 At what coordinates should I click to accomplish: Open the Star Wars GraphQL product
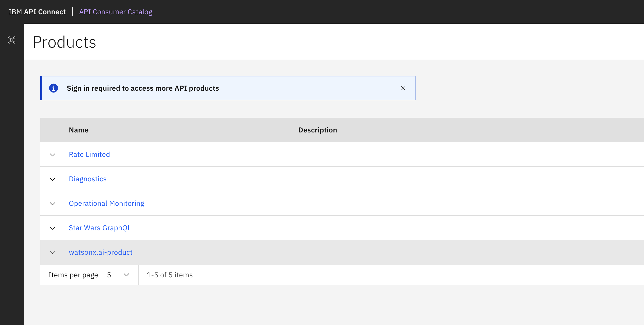tap(100, 228)
